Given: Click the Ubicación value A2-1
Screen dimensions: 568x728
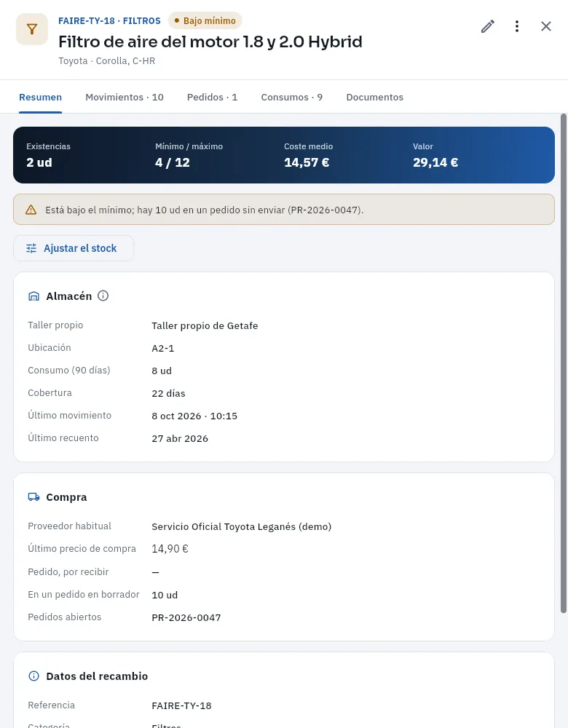Looking at the screenshot, I should [x=163, y=348].
